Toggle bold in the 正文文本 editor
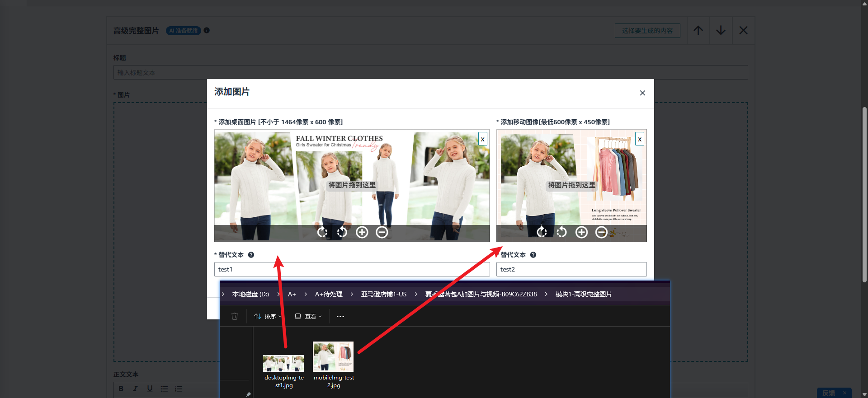 (121, 389)
